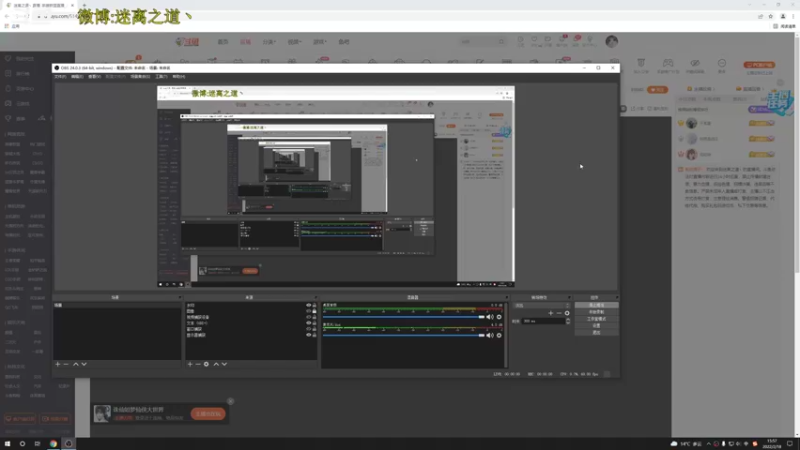800x450 pixels.
Task: Open Settings from the OBS Controls dock
Action: 596,326
